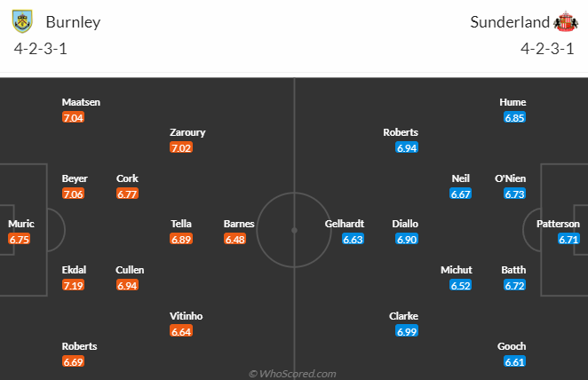This screenshot has height=380, width=588.
Task: Select Hume's 6.85 rating badge
Action: [x=515, y=118]
